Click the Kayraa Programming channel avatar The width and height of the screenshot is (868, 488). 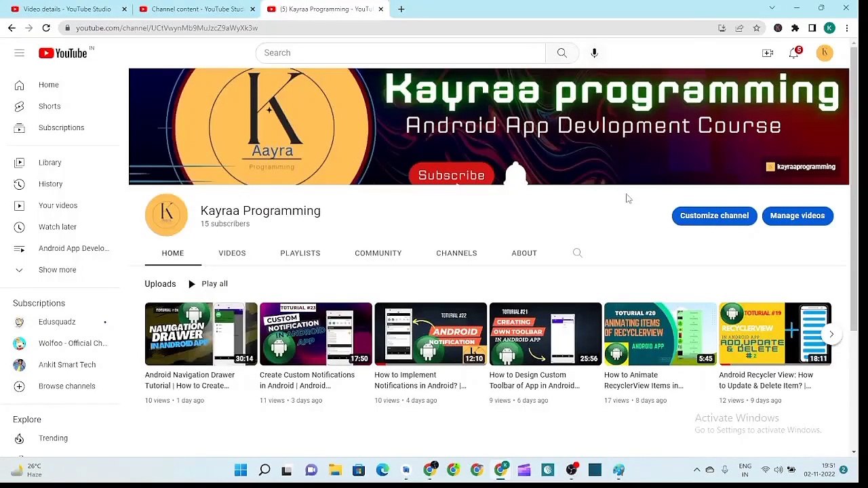(166, 215)
